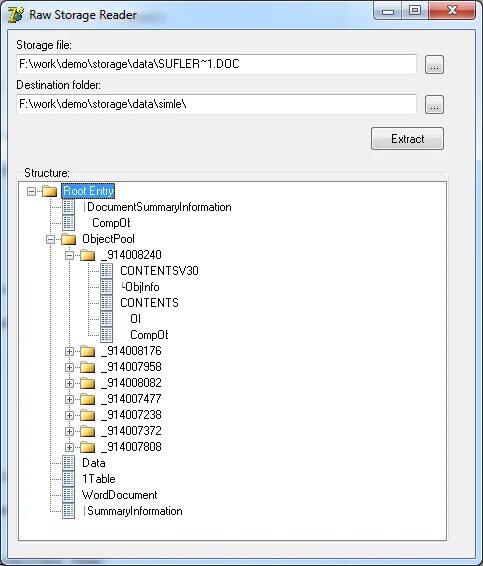
Task: Select the _914007808 tree label
Action: (131, 447)
